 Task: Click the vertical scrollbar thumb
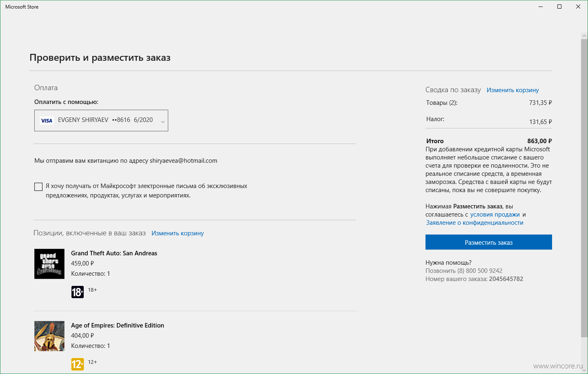pyautogui.click(x=584, y=188)
